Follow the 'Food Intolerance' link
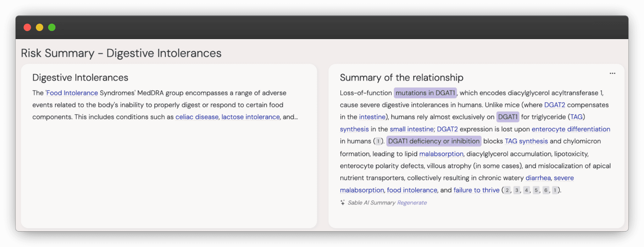644x247 pixels. [72, 93]
